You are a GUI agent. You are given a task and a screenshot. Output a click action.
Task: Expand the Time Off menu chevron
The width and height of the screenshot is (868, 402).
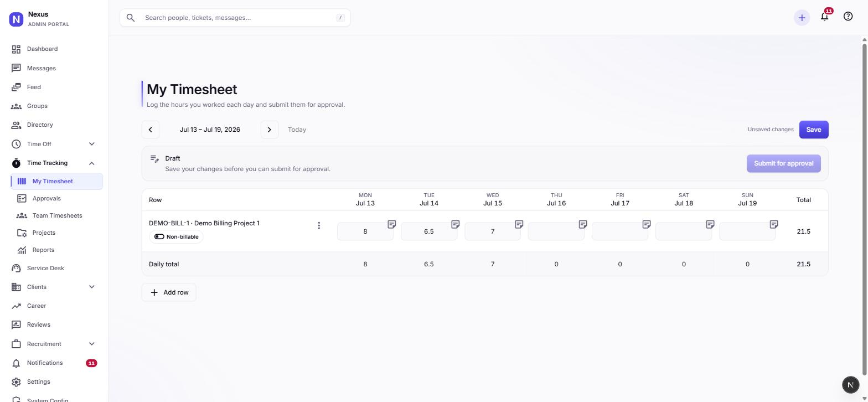click(92, 144)
